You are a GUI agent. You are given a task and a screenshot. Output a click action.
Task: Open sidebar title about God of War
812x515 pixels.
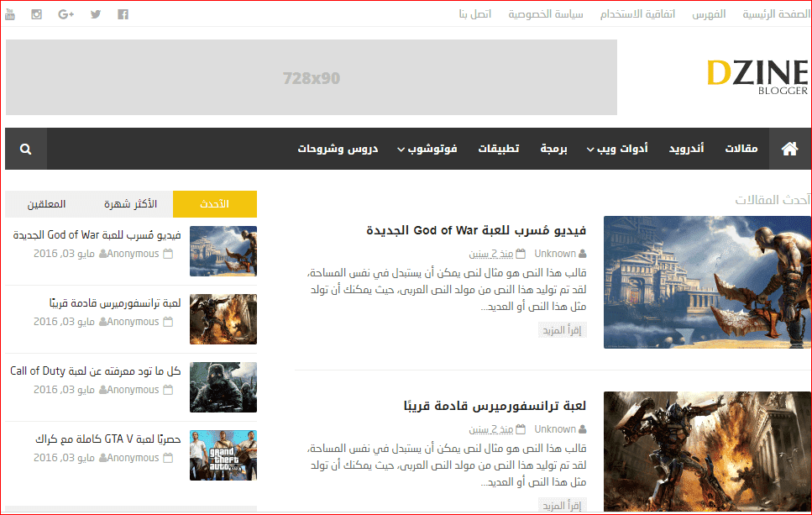pyautogui.click(x=97, y=235)
